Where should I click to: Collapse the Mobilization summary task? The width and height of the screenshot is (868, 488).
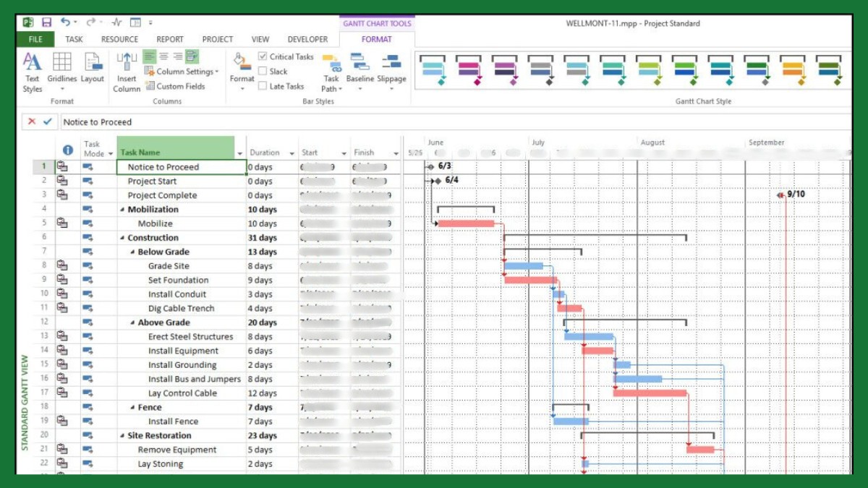[x=122, y=210]
